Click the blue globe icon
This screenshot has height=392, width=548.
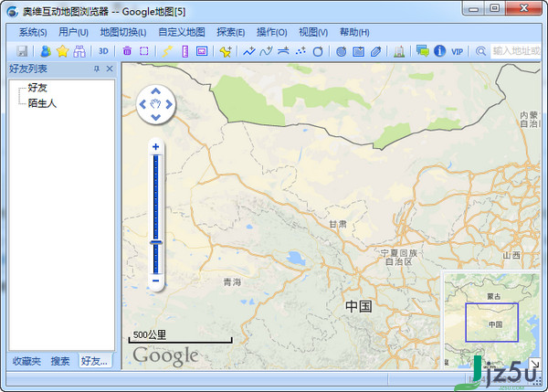[341, 51]
